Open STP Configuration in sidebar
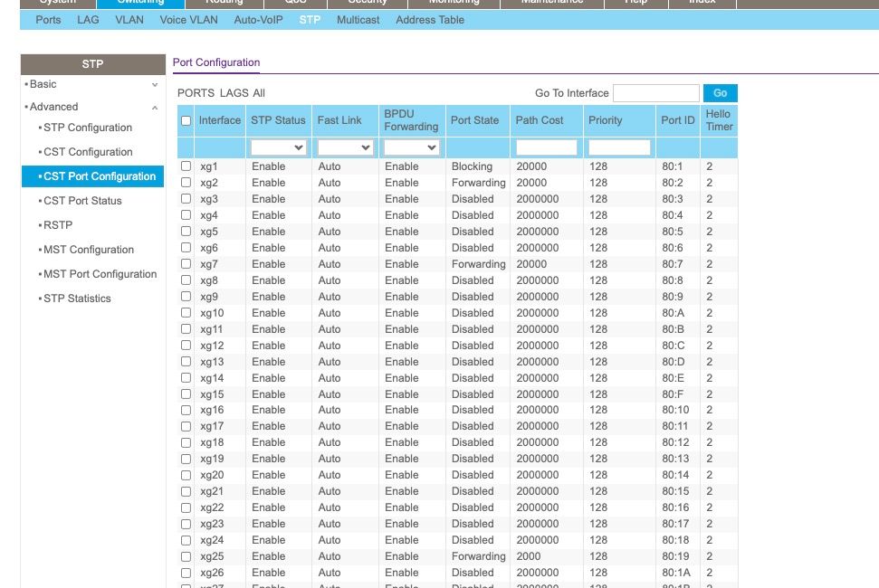This screenshot has height=588, width=879. pos(88,128)
